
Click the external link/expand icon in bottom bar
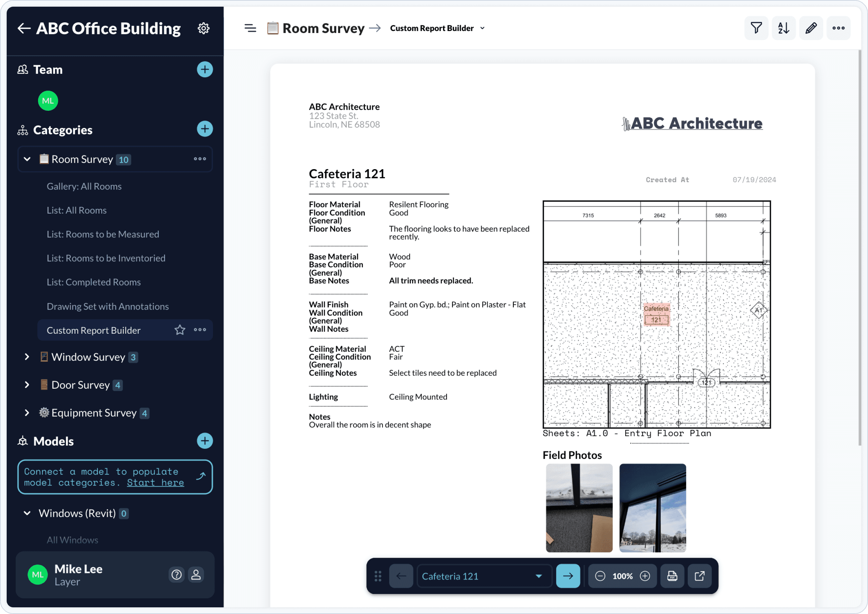click(700, 576)
